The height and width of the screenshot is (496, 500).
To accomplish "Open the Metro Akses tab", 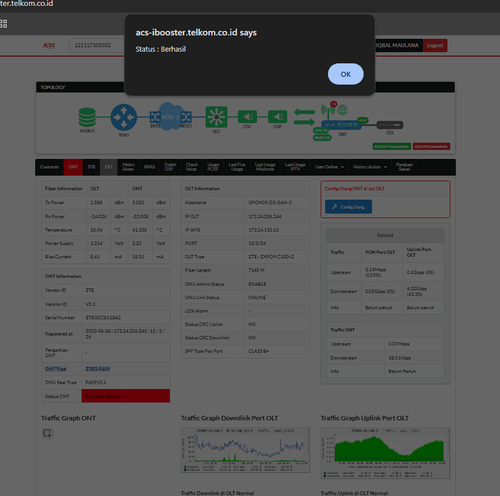I will 128,167.
